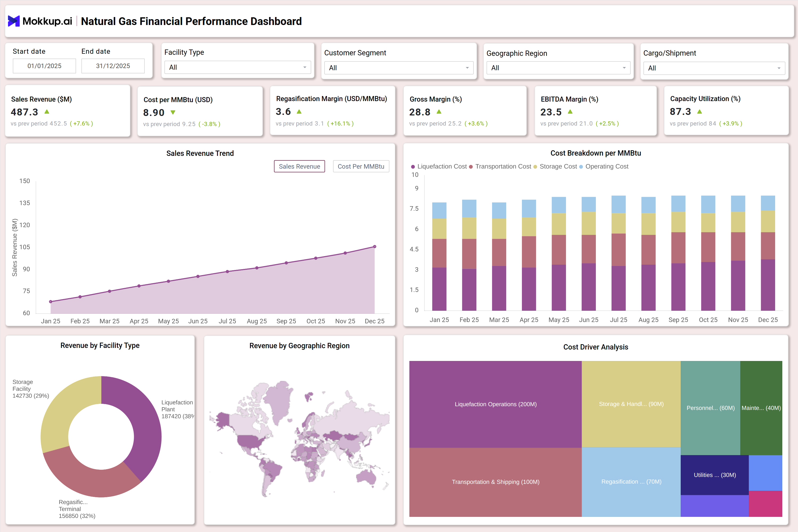Screen dimensions: 798x532
Task: Click Utilities ... (30M) treemap tile
Action: (714, 475)
